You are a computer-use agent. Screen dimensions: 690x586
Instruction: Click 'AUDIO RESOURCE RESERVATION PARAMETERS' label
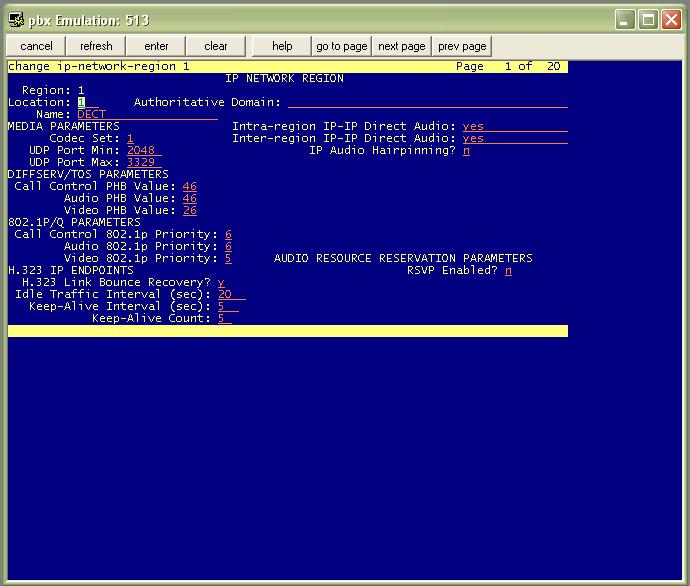[403, 258]
